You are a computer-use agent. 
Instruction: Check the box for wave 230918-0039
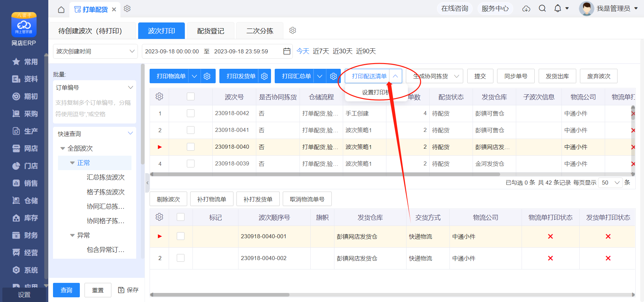pos(191,164)
